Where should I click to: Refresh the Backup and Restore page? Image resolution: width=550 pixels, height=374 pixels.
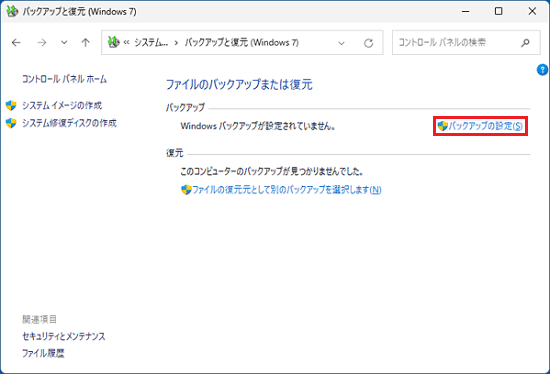(x=368, y=43)
